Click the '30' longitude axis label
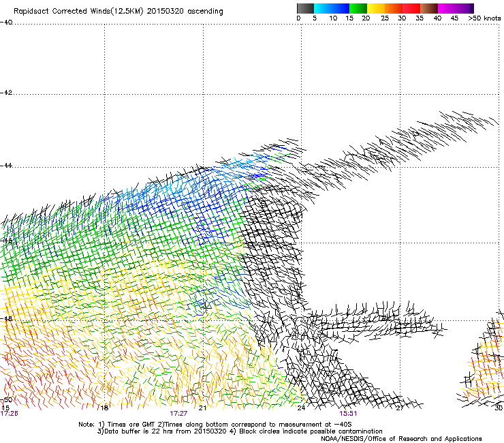Screen dimensions: 504x443 pyautogui.click(x=499, y=408)
